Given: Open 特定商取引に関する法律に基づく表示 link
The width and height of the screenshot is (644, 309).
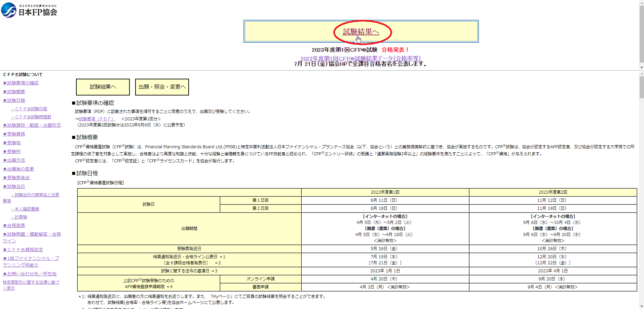Looking at the screenshot, I should 31,285.
